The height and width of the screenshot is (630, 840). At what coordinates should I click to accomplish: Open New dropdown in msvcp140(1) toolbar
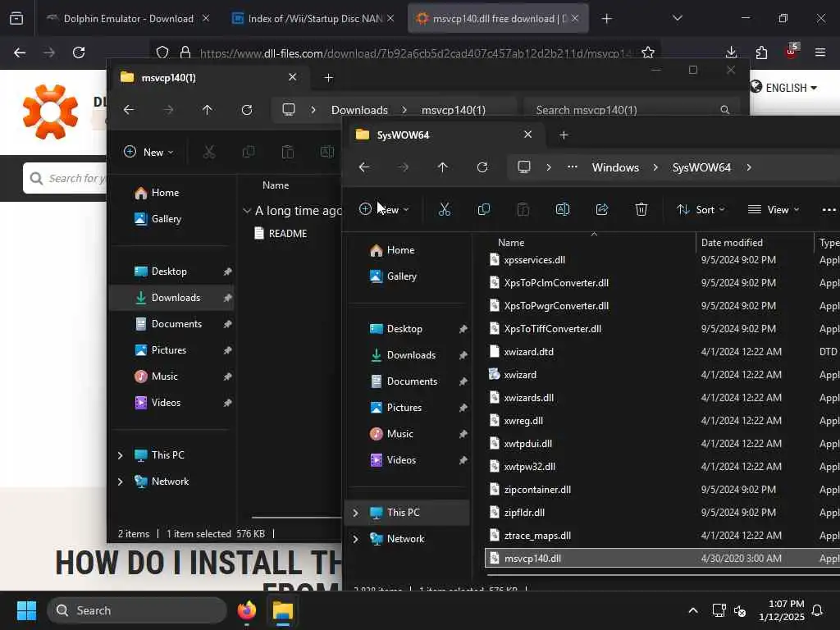(x=149, y=152)
